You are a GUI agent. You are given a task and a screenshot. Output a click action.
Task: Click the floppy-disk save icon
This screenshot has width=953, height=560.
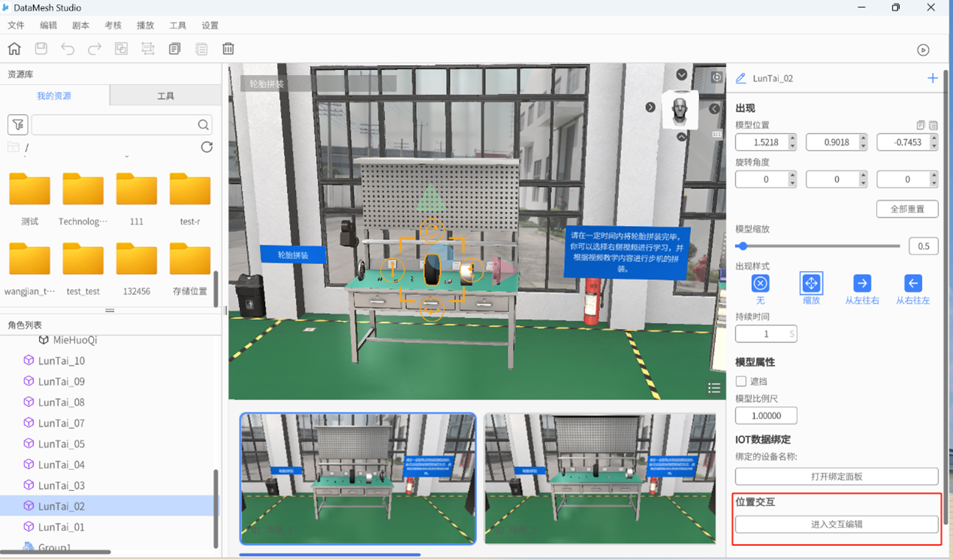pyautogui.click(x=41, y=49)
